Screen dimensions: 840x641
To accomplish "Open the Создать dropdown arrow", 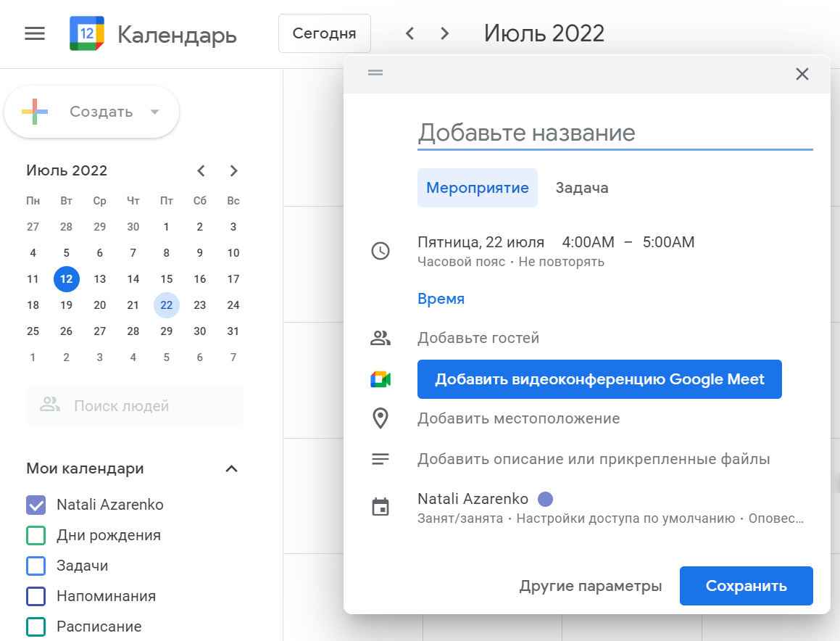I will click(x=155, y=112).
